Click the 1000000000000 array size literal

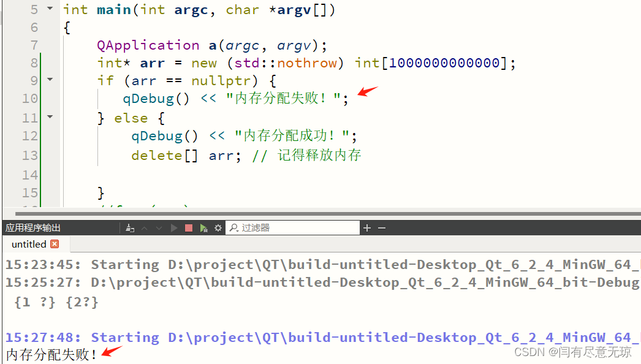pos(444,63)
